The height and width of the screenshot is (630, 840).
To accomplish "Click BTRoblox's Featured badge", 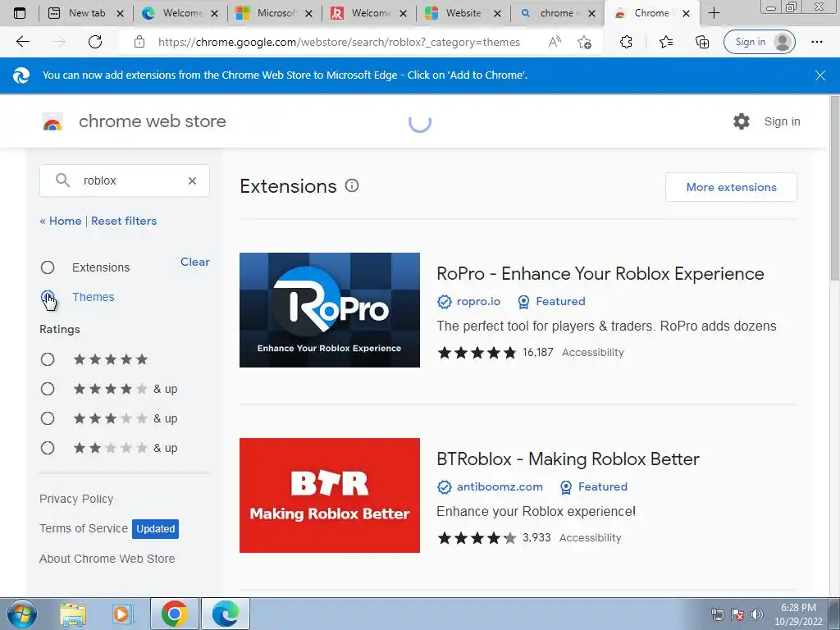I will pos(594,487).
